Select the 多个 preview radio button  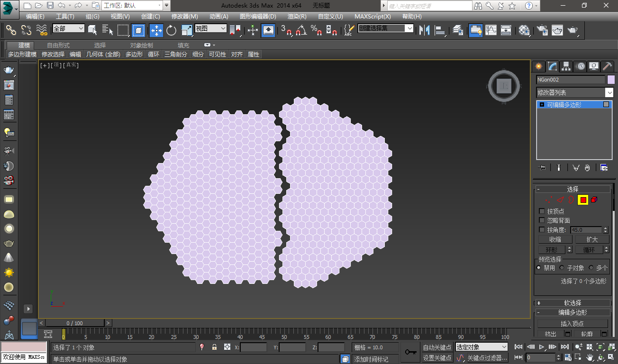[x=591, y=268]
